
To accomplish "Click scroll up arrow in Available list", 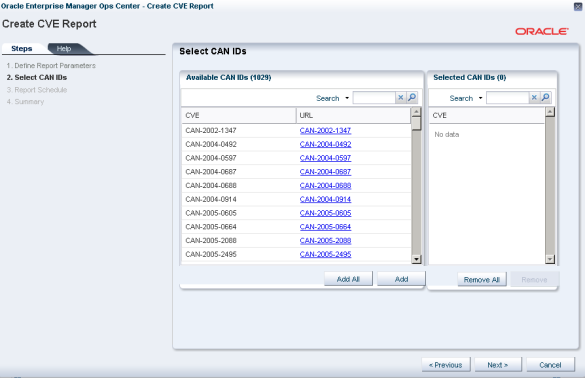I will click(416, 112).
